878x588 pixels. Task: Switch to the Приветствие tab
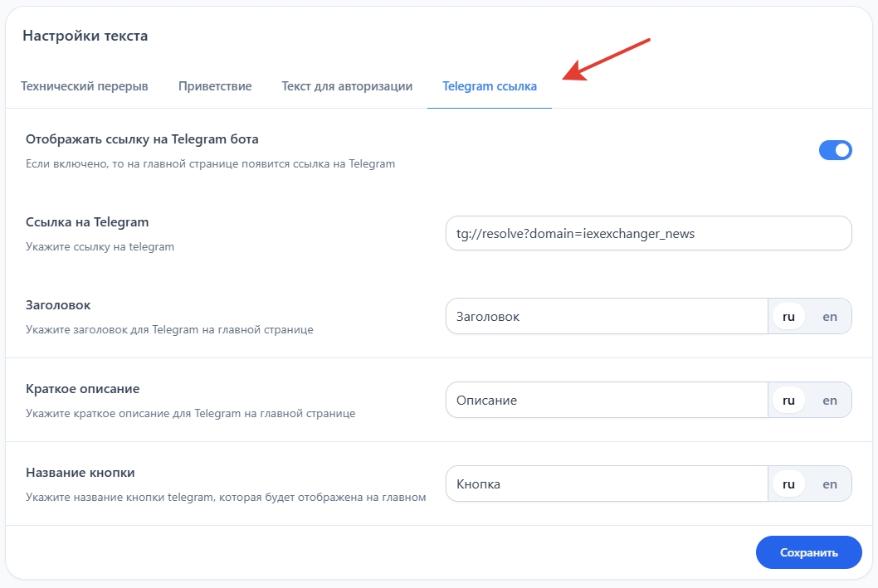coord(215,86)
